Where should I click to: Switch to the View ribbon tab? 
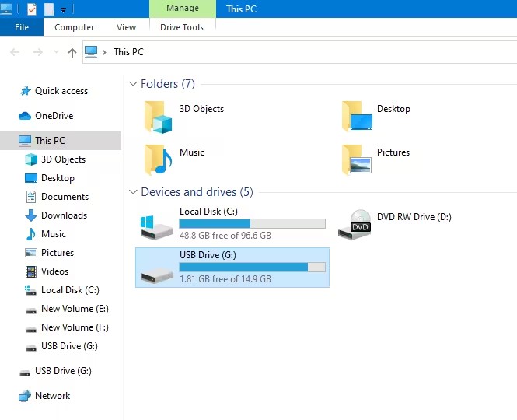[126, 27]
